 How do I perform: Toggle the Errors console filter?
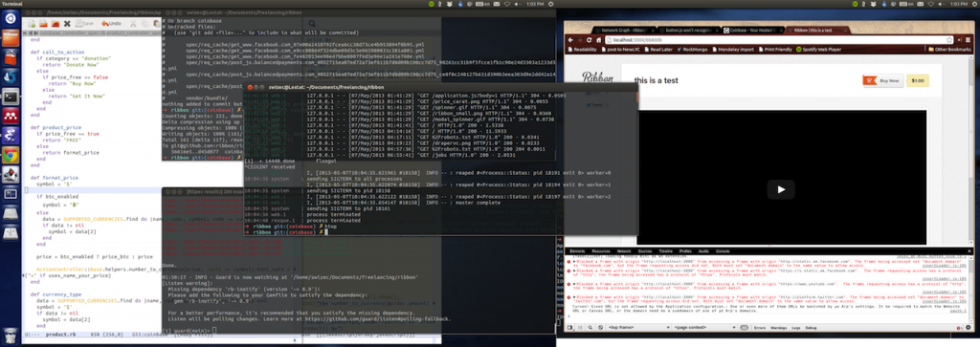tap(760, 328)
